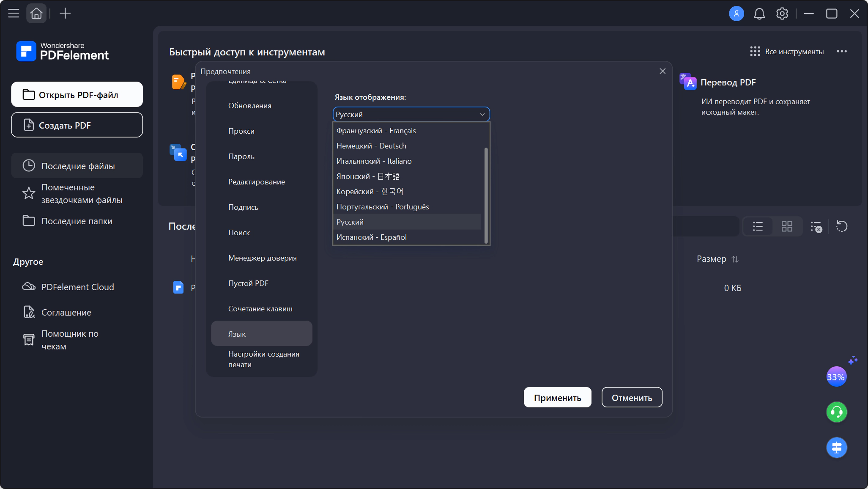Select the Язык preferences section

click(262, 333)
